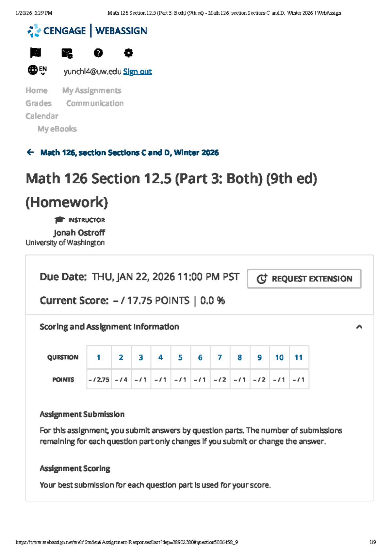Go to My Assignments
This screenshot has width=392, height=555.
point(92,90)
